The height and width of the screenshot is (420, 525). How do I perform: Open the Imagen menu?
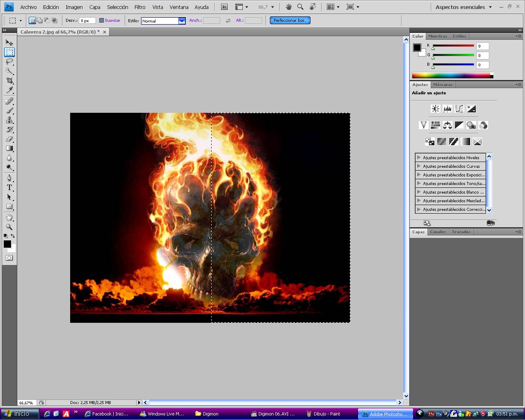tap(74, 7)
